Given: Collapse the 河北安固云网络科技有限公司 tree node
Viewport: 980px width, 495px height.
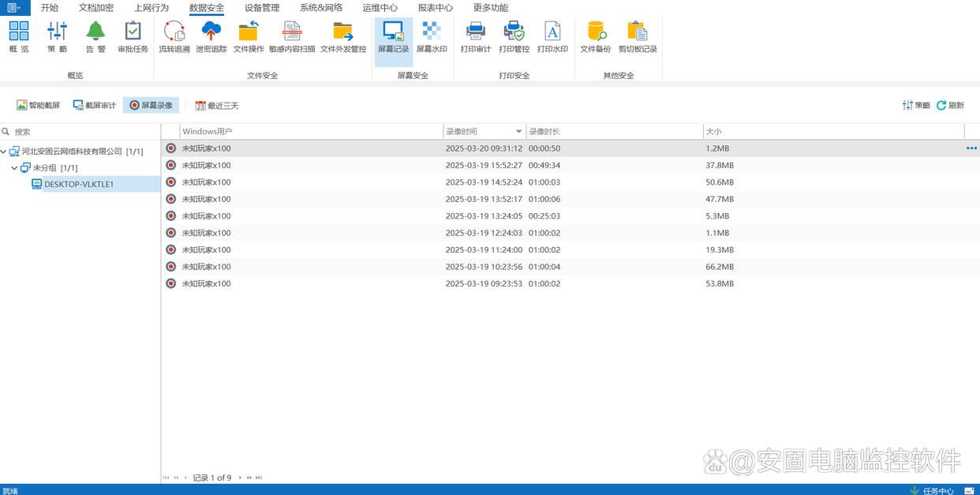Looking at the screenshot, I should pyautogui.click(x=4, y=152).
